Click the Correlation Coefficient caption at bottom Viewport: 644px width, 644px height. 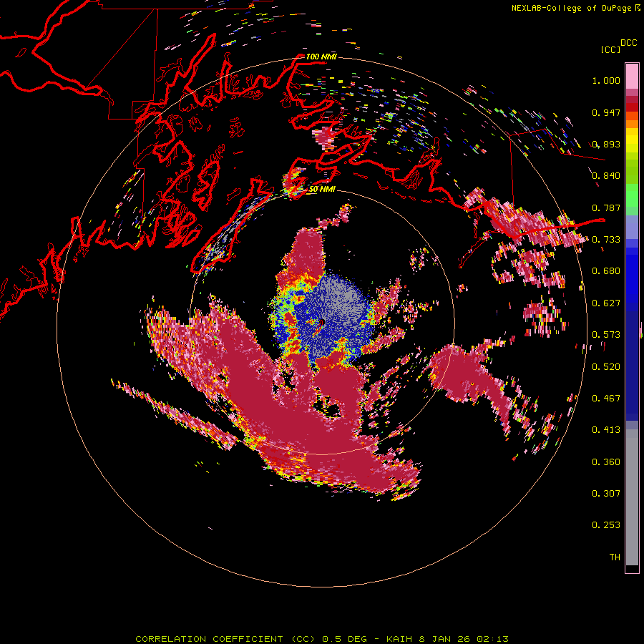(322, 639)
